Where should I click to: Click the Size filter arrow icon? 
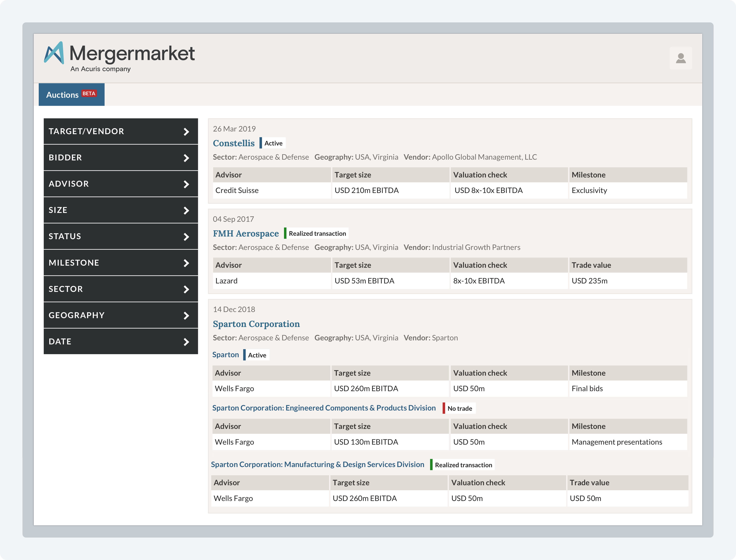[x=186, y=210]
